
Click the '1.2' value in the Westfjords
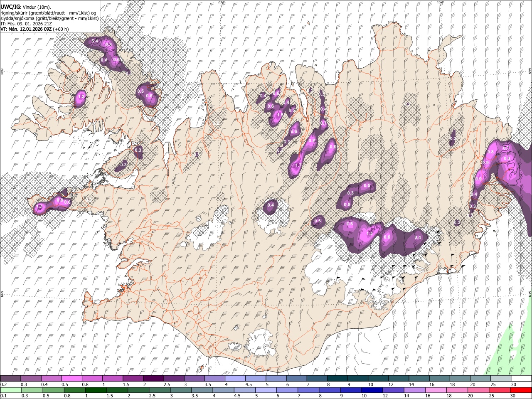tap(81, 96)
